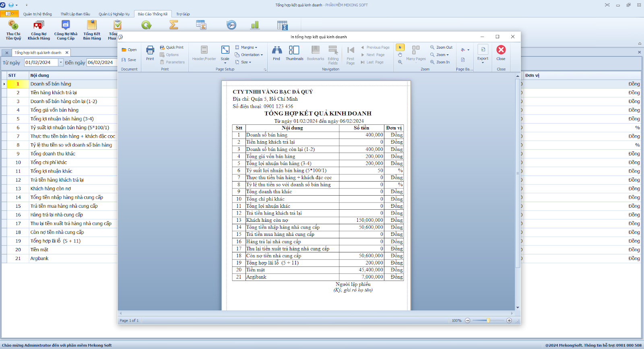Open the paper Size dropdown
The image size is (644, 349).
243,62
